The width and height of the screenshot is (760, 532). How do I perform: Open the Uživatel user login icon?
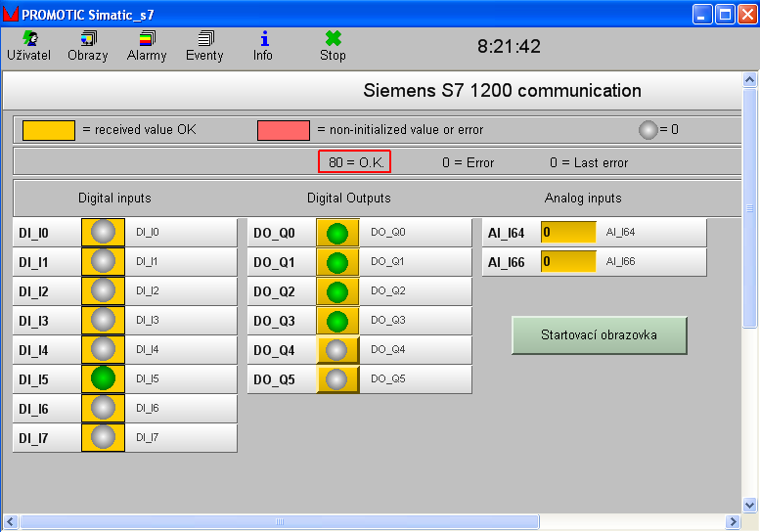coord(28,46)
